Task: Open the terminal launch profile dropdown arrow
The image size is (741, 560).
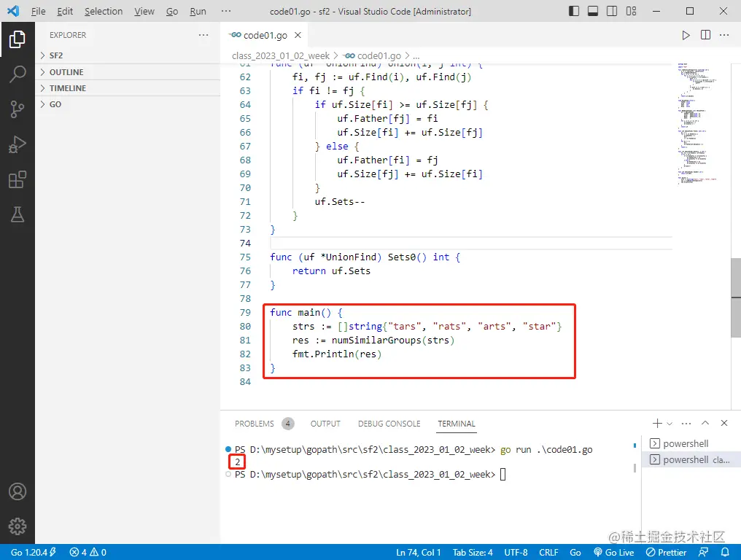Action: click(x=670, y=424)
